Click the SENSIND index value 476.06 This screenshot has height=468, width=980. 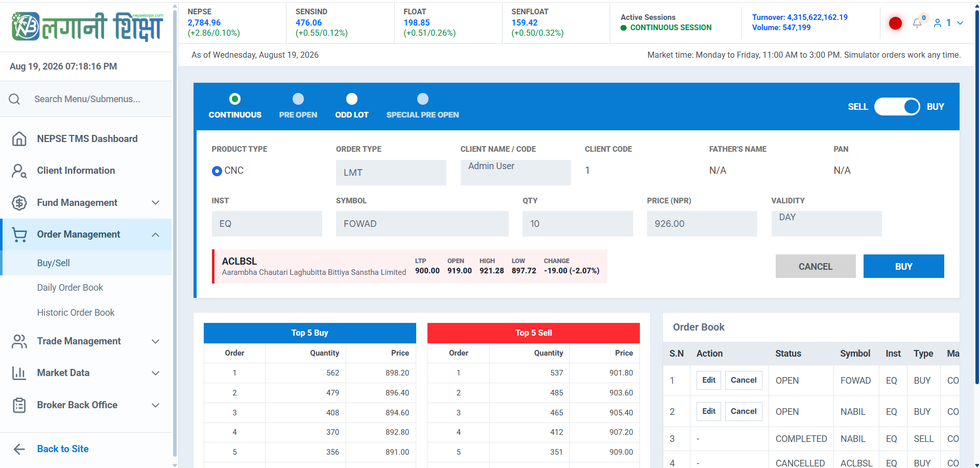tap(309, 22)
